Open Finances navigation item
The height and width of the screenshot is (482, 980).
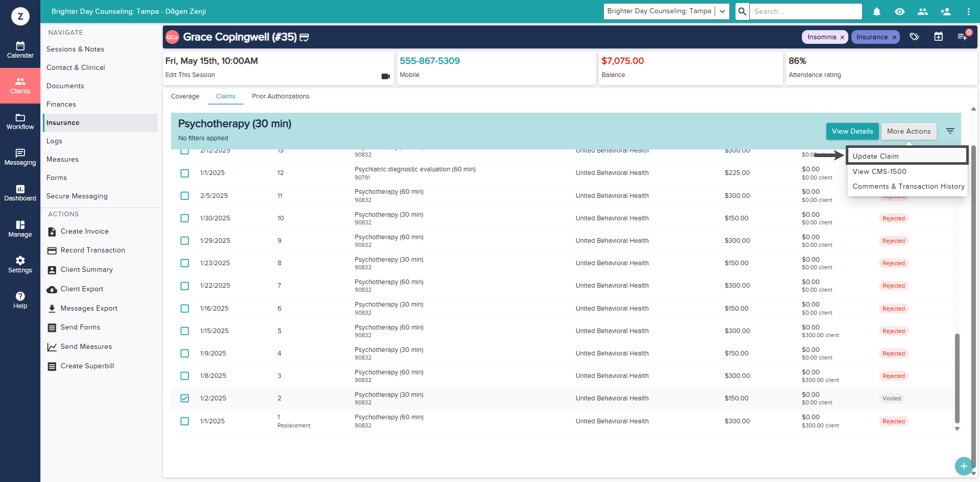[x=61, y=105]
